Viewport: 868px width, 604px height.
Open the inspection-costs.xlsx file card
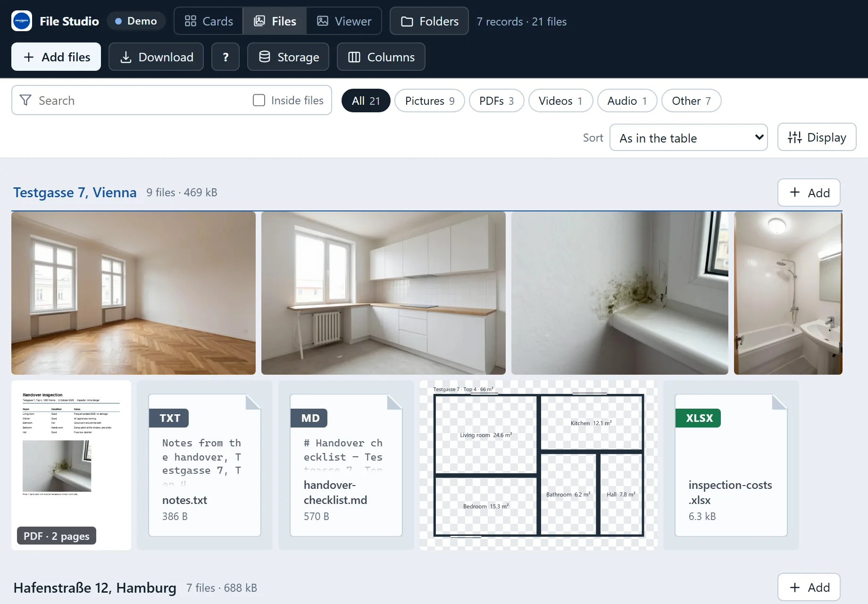point(731,465)
